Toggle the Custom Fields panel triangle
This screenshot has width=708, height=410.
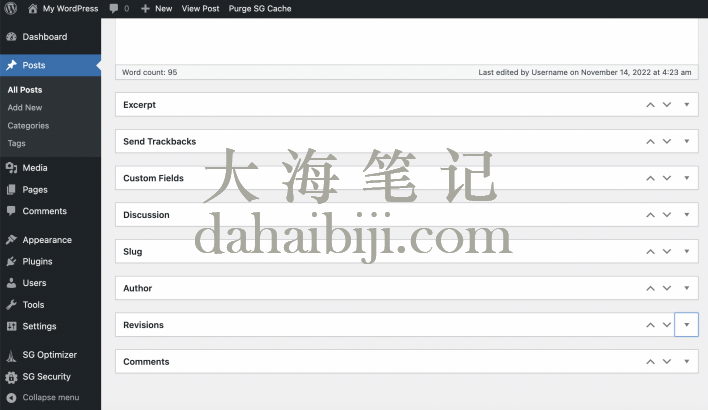(x=686, y=178)
